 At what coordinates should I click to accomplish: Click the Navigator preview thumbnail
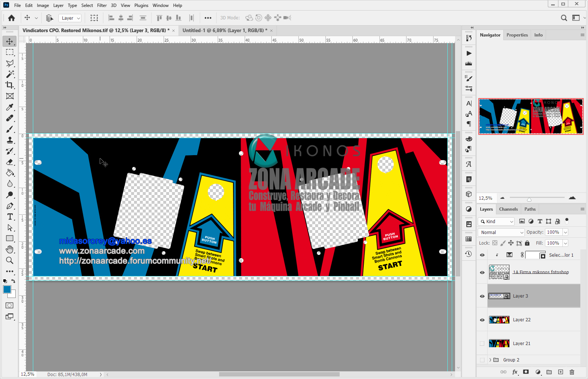click(x=531, y=116)
